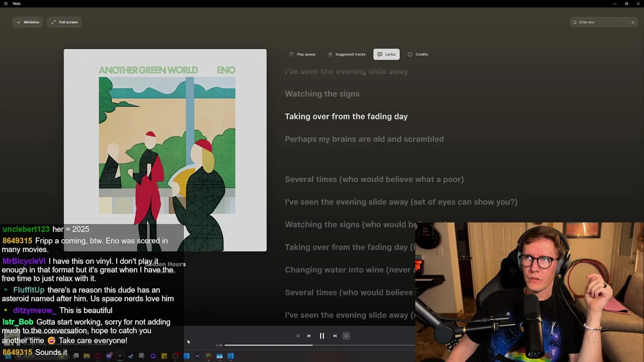Click the 'Golden Hours' track title
644x362 pixels.
point(165,264)
